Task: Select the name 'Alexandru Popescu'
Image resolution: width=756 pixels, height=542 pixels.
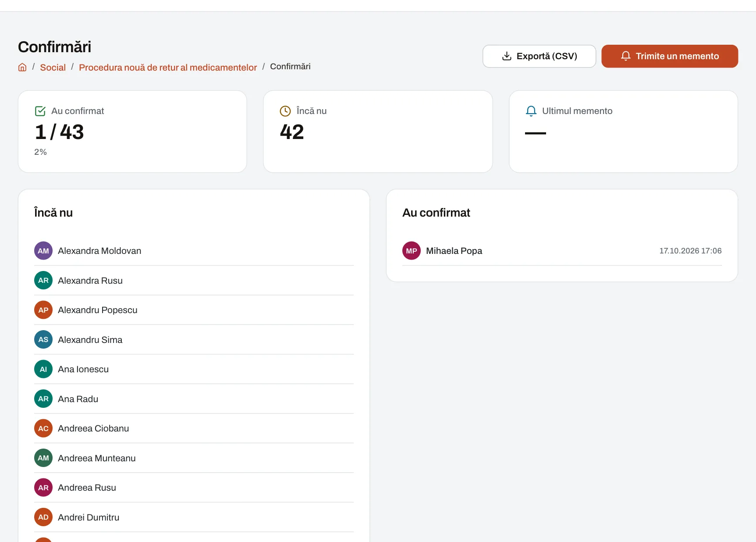Action: pyautogui.click(x=98, y=310)
